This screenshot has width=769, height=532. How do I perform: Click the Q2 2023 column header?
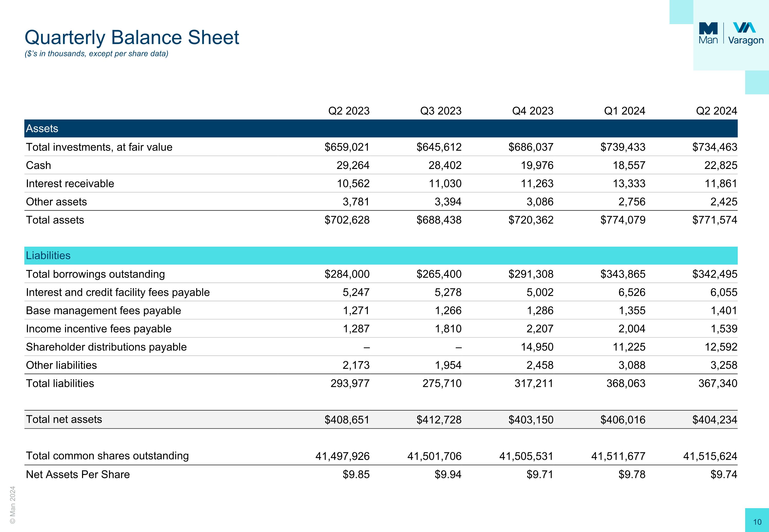pos(349,111)
